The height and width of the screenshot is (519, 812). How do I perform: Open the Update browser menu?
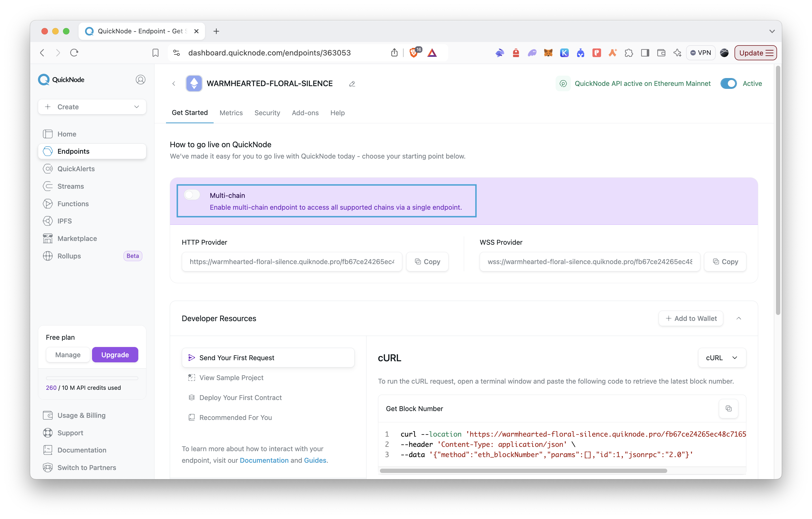pyautogui.click(x=755, y=53)
